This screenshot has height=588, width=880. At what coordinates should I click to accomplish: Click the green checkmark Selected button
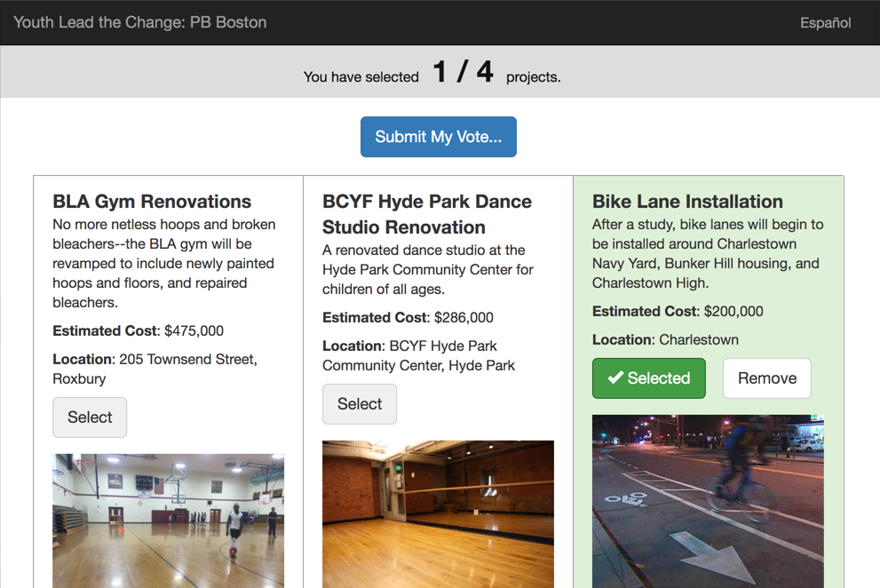point(648,377)
